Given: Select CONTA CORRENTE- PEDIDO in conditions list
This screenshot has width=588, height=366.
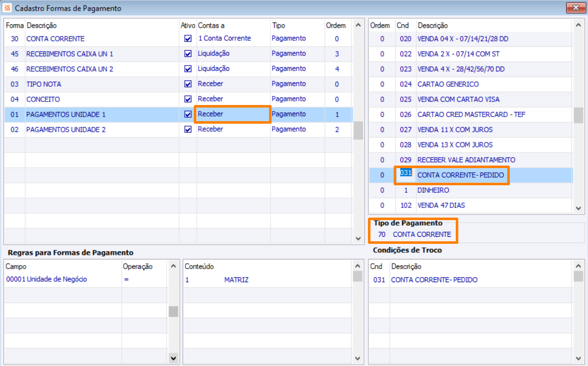Looking at the screenshot, I should tap(460, 175).
